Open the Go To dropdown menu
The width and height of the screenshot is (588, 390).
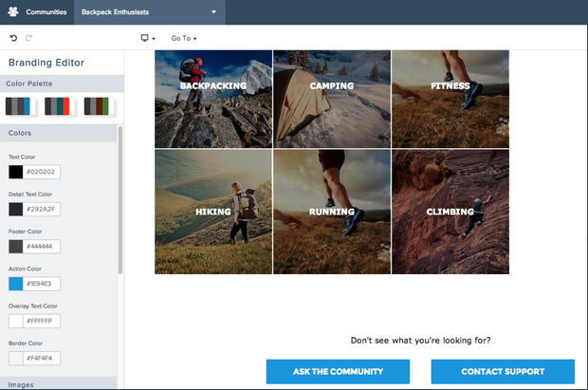coord(184,38)
